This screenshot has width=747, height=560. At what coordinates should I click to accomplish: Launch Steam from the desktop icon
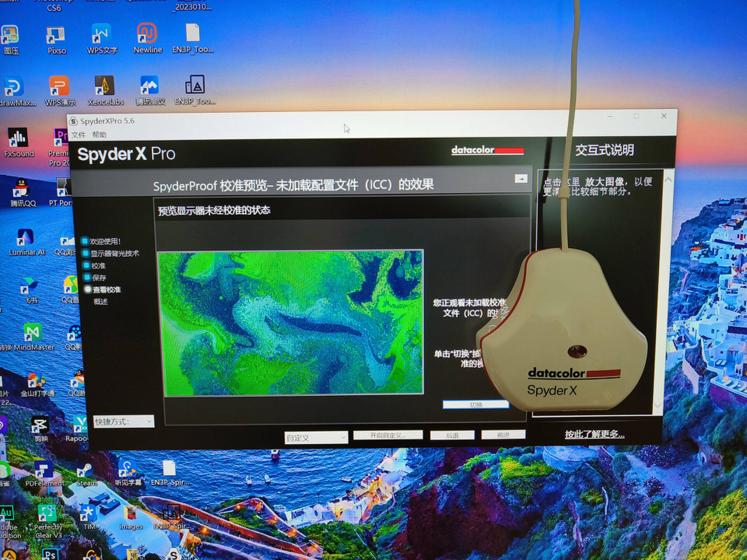86,471
